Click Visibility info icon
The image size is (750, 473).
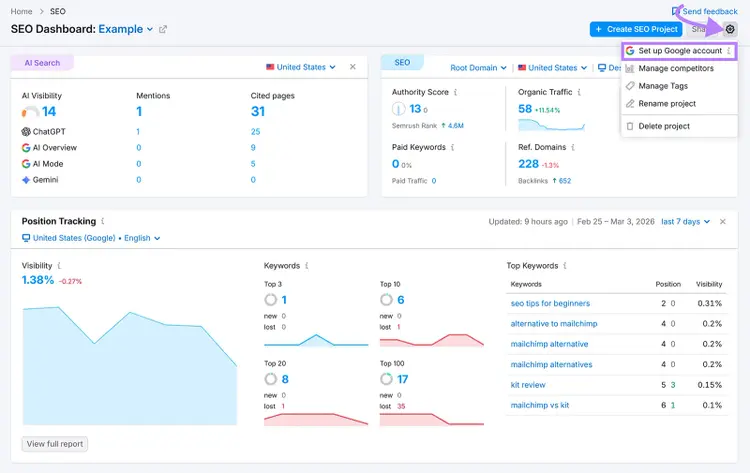59,265
